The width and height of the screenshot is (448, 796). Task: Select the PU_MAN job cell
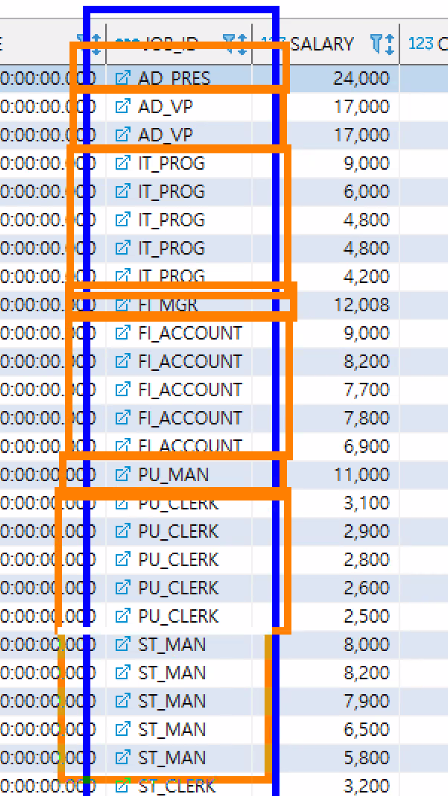pyautogui.click(x=179, y=475)
